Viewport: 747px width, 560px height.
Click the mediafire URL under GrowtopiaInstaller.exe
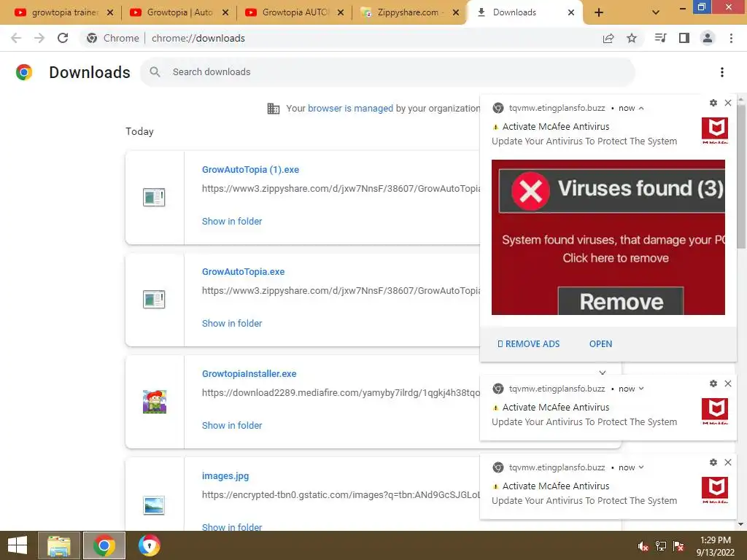coord(341,393)
